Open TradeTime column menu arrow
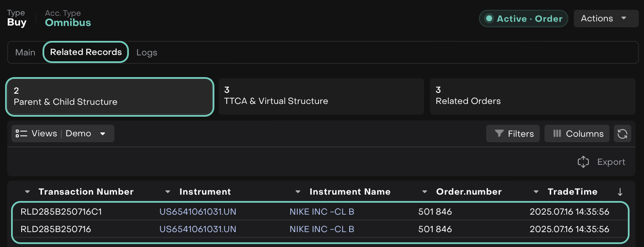Screen dimensions: 644x247 [536, 192]
